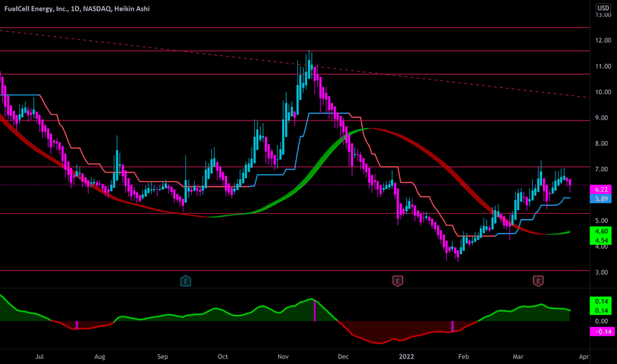This screenshot has width=617, height=364.
Task: Click the teal earnings E marker near September
Action: [186, 281]
